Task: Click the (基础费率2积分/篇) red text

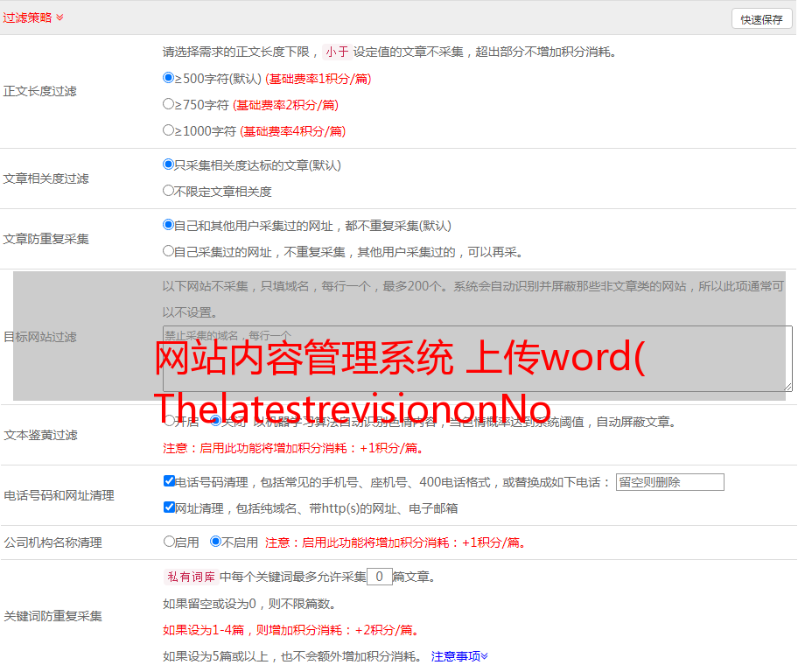Action: [285, 105]
